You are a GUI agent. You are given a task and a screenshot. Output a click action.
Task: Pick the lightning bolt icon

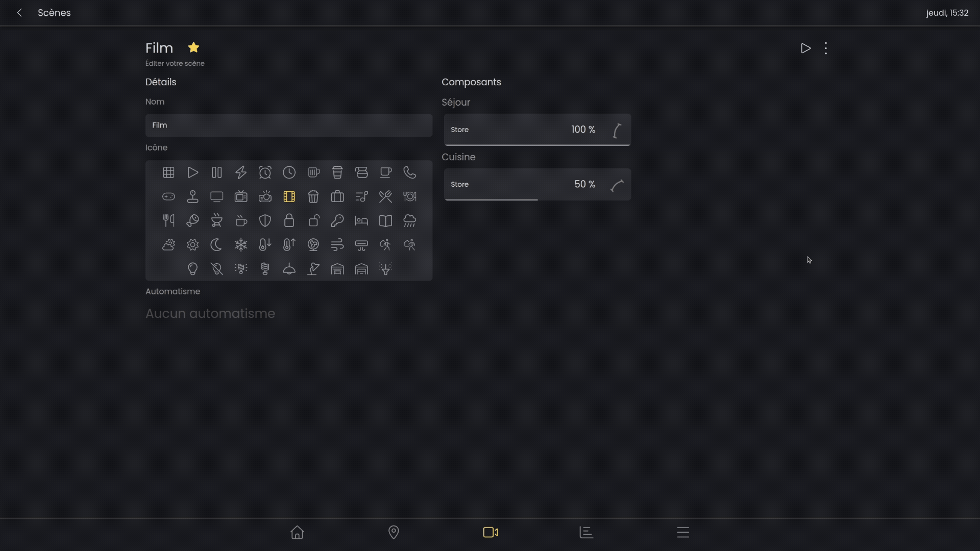coord(241,172)
